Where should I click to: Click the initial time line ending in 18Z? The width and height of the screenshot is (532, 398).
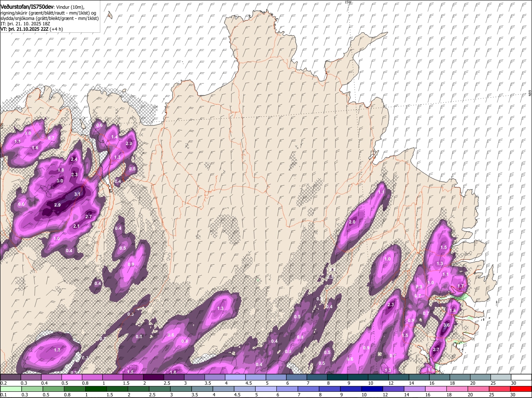(x=25, y=24)
